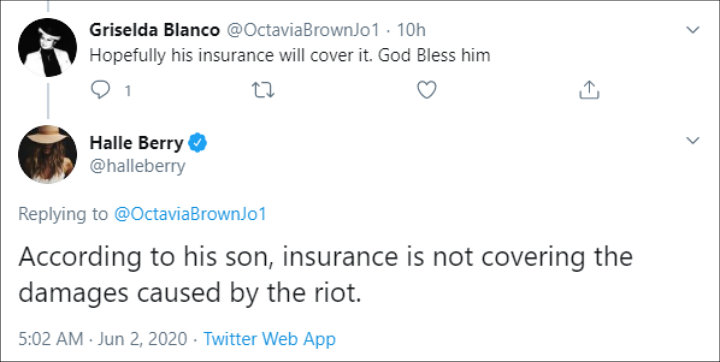This screenshot has height=362, width=720.
Task: Open the Twitter Web App source link
Action: pos(270,339)
